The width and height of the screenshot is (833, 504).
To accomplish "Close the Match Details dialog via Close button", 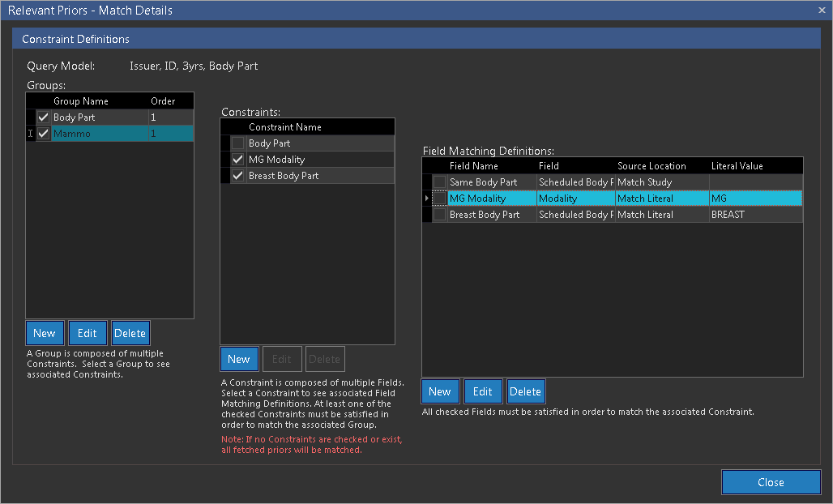I will tap(771, 482).
